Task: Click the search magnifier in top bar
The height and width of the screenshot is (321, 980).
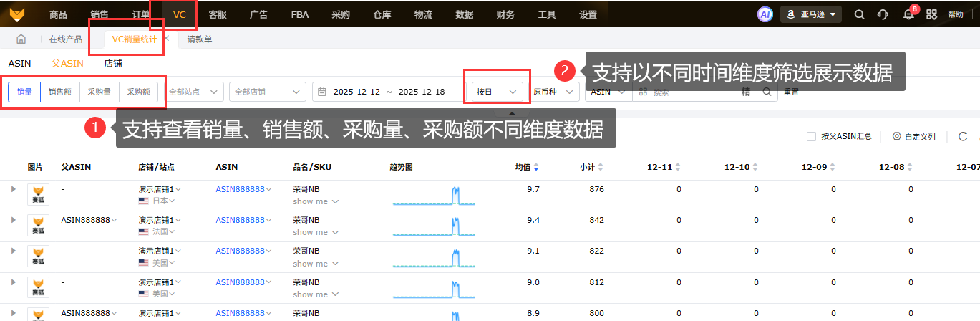Action: pyautogui.click(x=860, y=14)
